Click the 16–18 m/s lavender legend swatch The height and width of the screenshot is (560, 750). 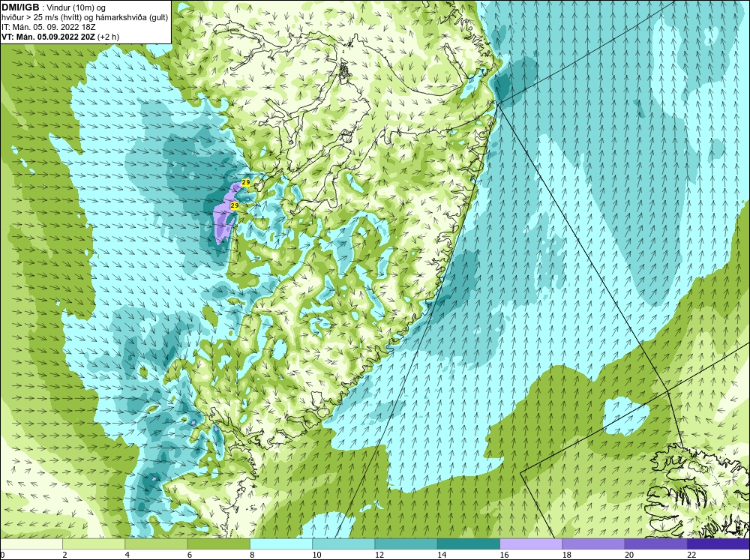(531, 544)
